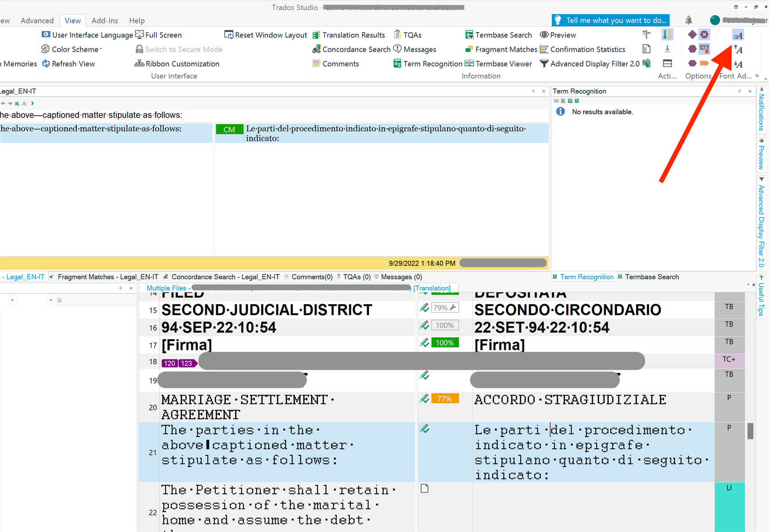Image resolution: width=769 pixels, height=532 pixels.
Task: Switch to the Termbase Search bottom tab
Action: (x=648, y=277)
